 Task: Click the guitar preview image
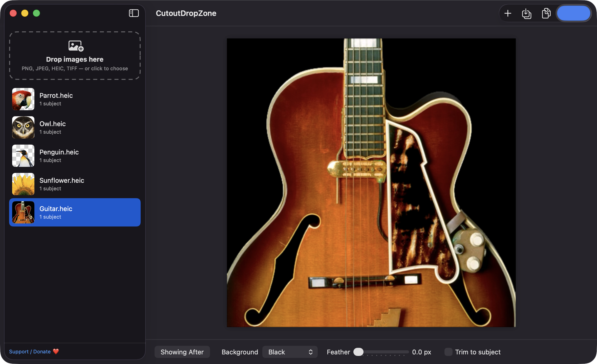[x=371, y=183]
